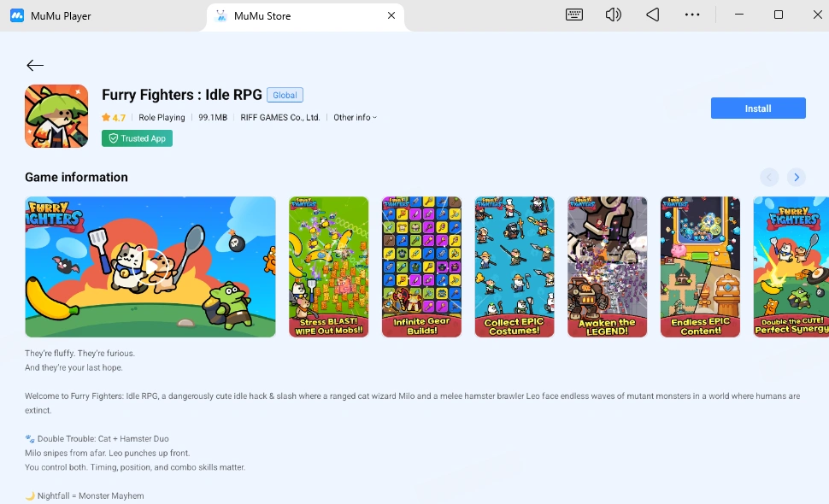Click the triangular back navigation icon
The height and width of the screenshot is (504, 829).
(x=653, y=15)
